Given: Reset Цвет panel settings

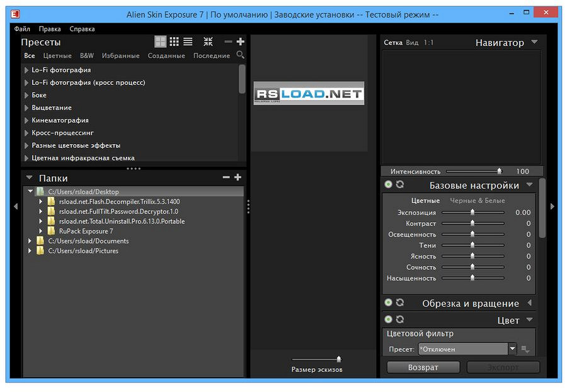Looking at the screenshot, I should coord(399,320).
